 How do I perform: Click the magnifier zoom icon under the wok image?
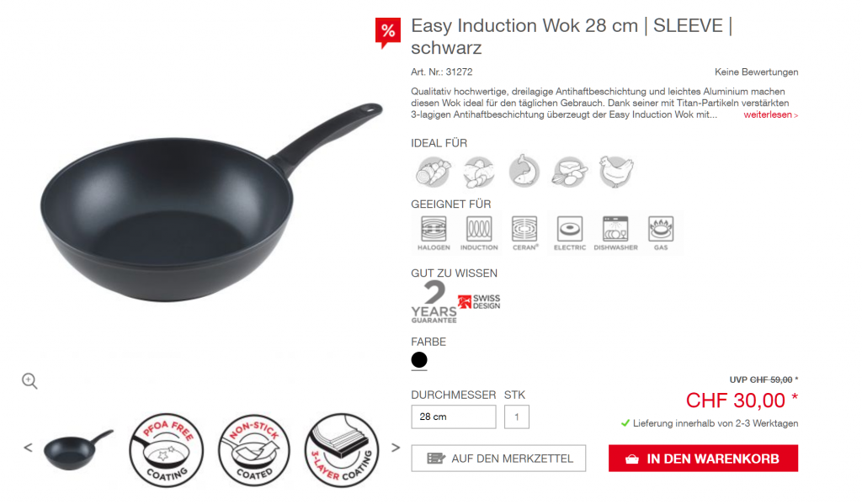point(29,381)
